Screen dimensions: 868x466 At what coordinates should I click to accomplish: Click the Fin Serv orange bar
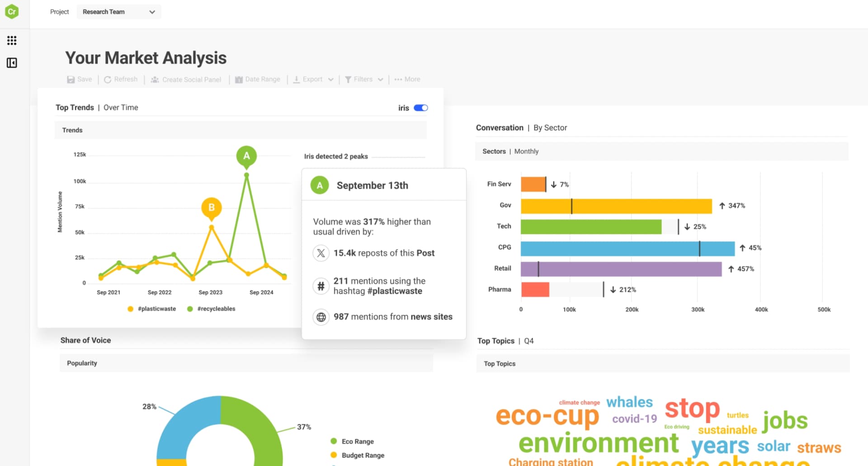(533, 184)
